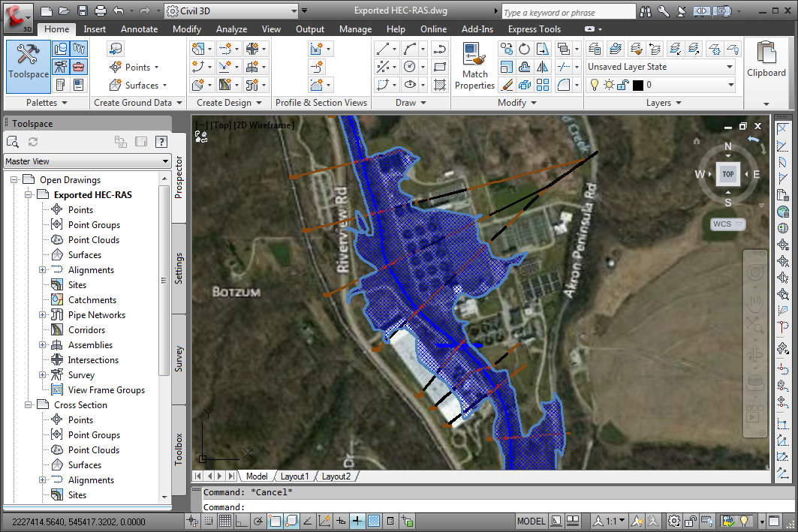Viewport: 798px width, 532px height.
Task: Toggle Survey tab icon in Palettes panel
Action: click(61, 67)
